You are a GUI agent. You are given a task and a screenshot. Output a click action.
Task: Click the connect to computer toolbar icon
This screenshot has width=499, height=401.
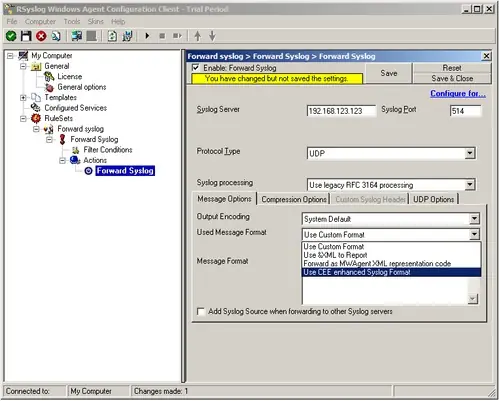click(x=77, y=36)
